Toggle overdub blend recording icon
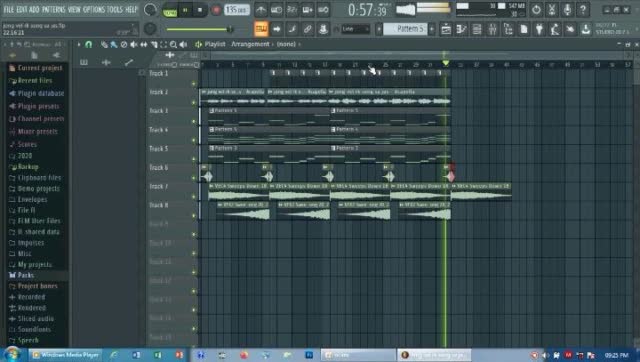Image resolution: width=640 pixels, height=362 pixels. click(307, 10)
